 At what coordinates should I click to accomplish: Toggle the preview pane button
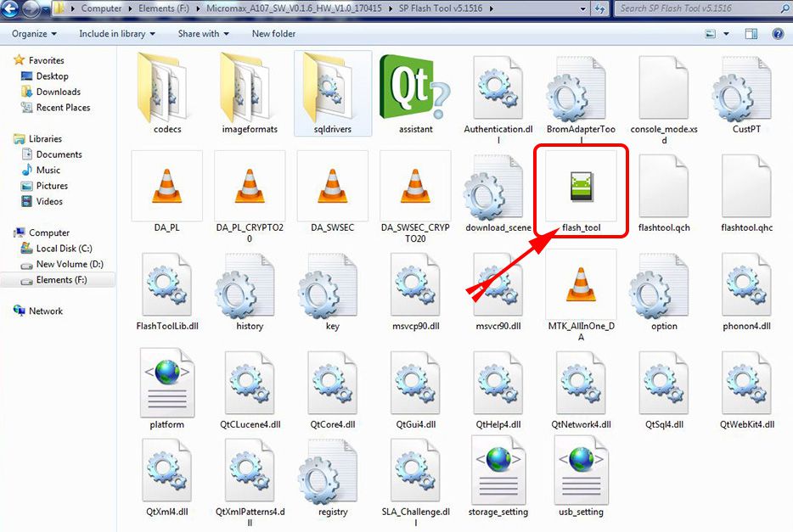tap(751, 34)
